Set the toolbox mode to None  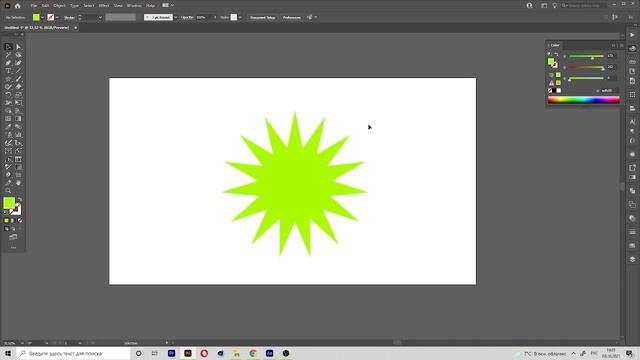click(20, 220)
